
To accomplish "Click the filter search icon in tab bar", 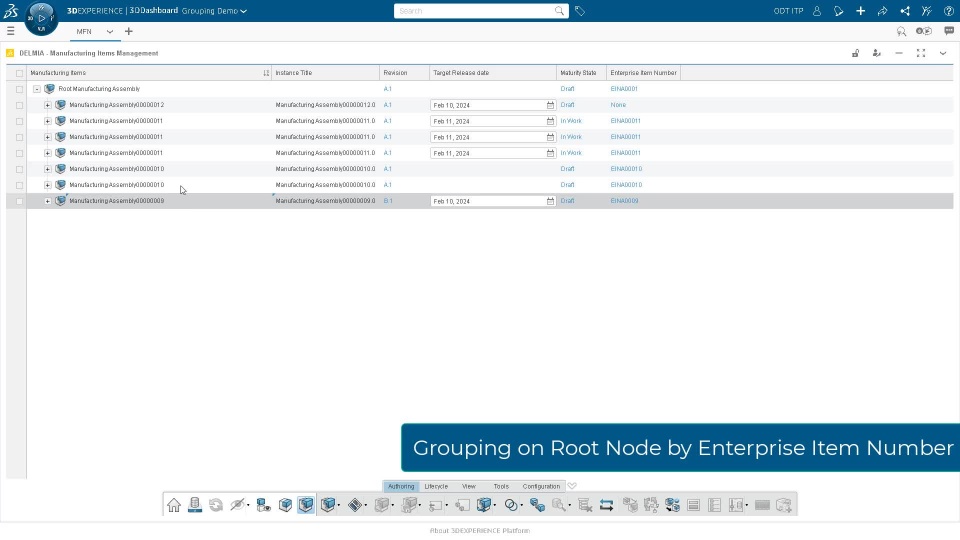I will pyautogui.click(x=901, y=31).
